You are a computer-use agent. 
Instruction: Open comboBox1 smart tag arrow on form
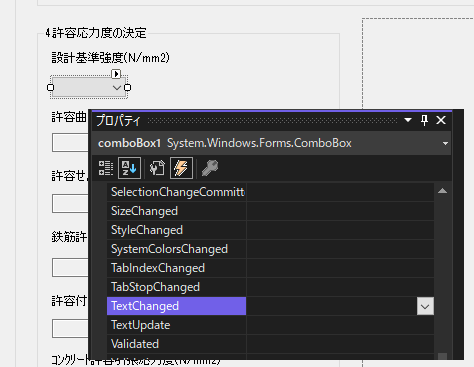click(116, 74)
